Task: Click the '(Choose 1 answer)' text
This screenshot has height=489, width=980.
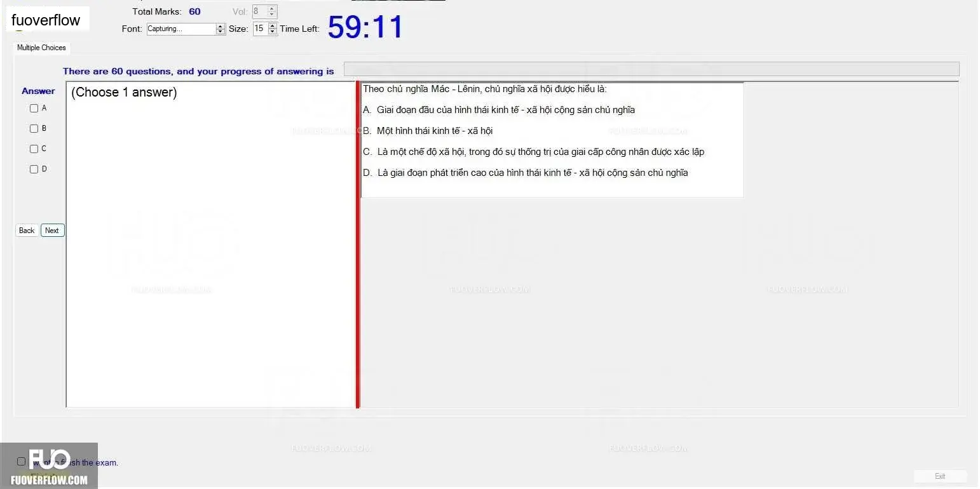Action: click(x=124, y=92)
